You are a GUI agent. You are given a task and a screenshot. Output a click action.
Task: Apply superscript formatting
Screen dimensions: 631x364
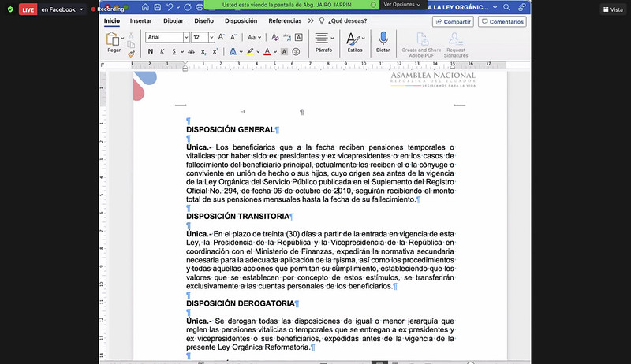point(215,51)
